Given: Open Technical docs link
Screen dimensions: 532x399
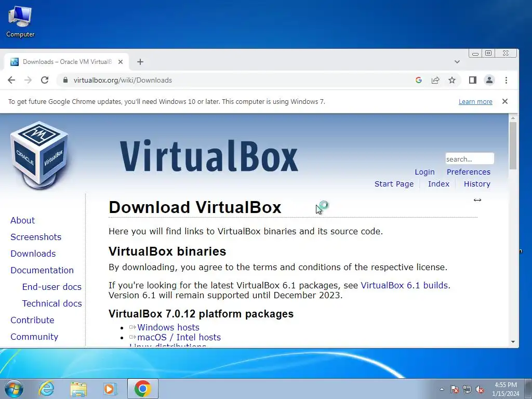Looking at the screenshot, I should click(x=52, y=303).
